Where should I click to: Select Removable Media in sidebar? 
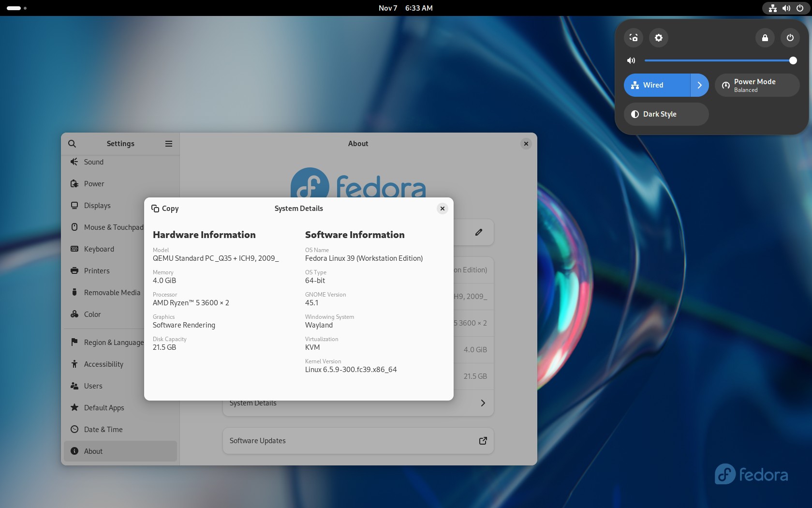pos(104,293)
